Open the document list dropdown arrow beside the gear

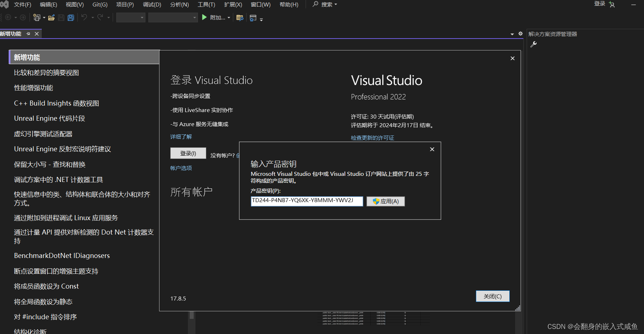tap(512, 34)
